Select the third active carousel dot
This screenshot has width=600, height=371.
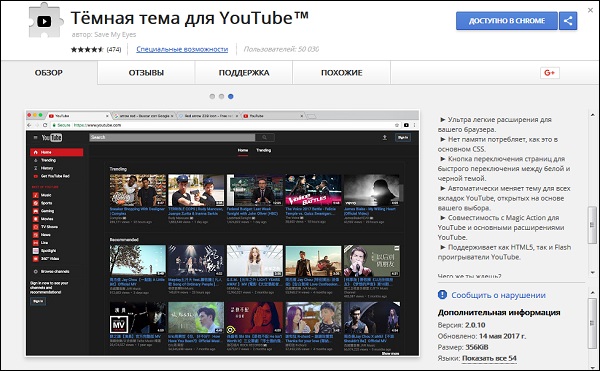coord(230,96)
